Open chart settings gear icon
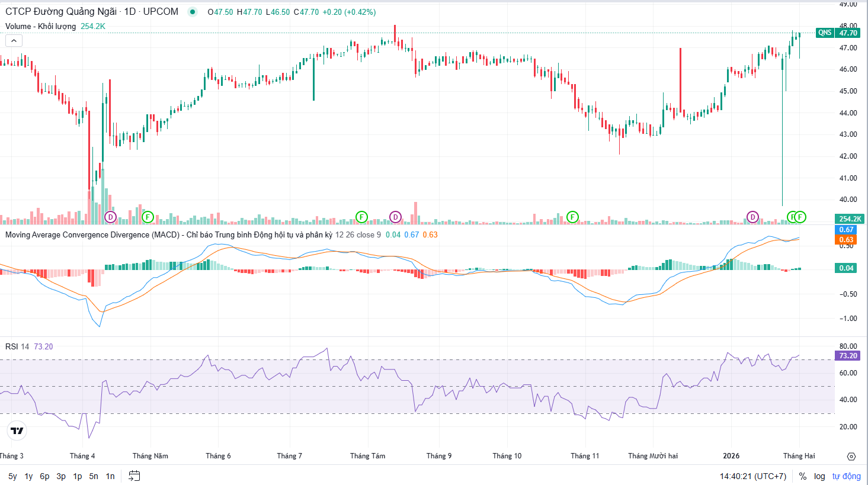868x485 pixels. (851, 457)
